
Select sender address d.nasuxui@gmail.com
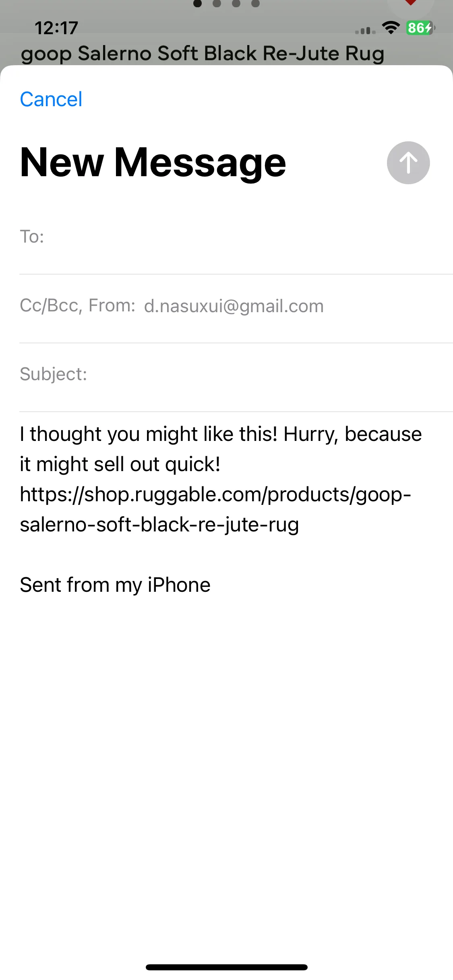[234, 306]
